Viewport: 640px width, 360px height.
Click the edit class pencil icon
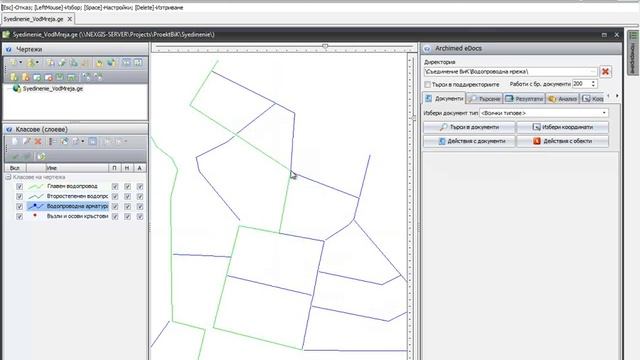(27, 141)
